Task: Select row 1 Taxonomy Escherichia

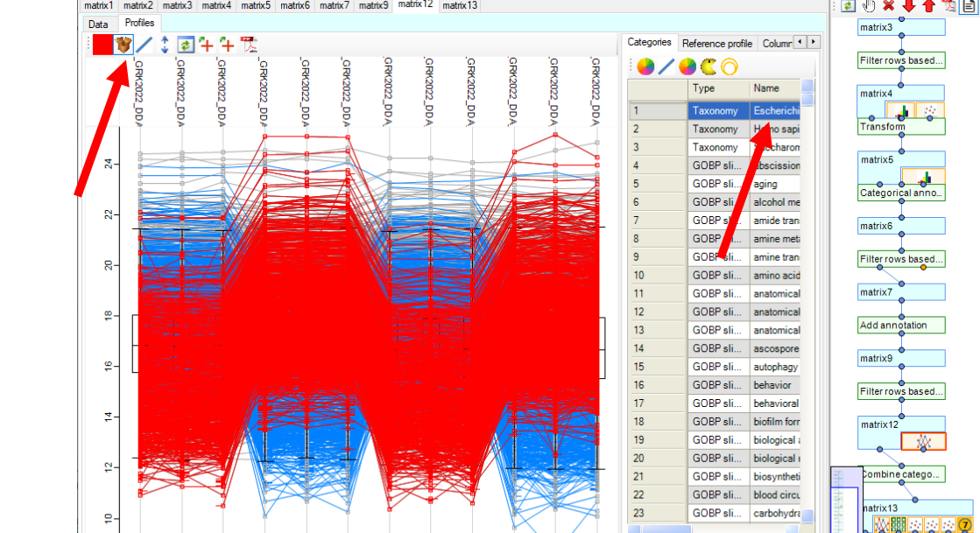Action: tap(714, 110)
